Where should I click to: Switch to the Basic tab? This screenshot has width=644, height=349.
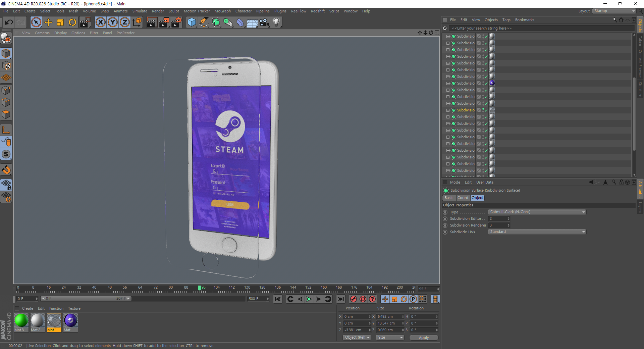tap(449, 198)
